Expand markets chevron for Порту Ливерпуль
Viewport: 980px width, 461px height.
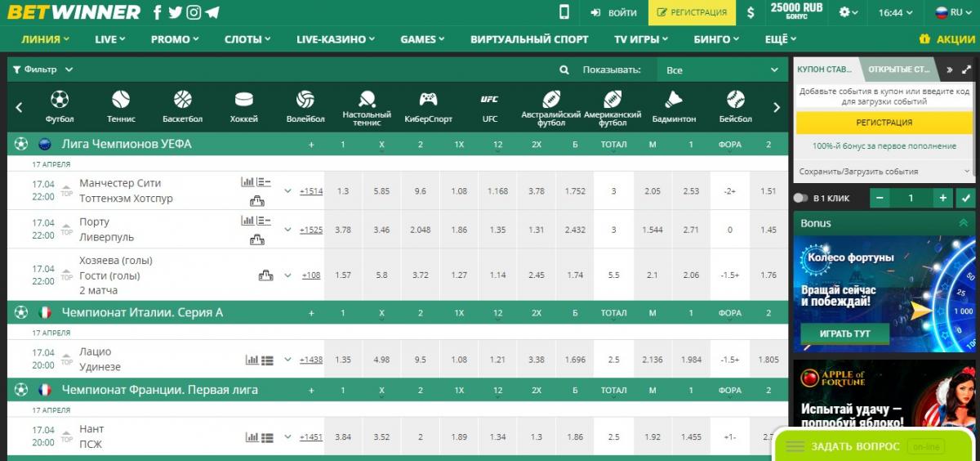tap(287, 230)
